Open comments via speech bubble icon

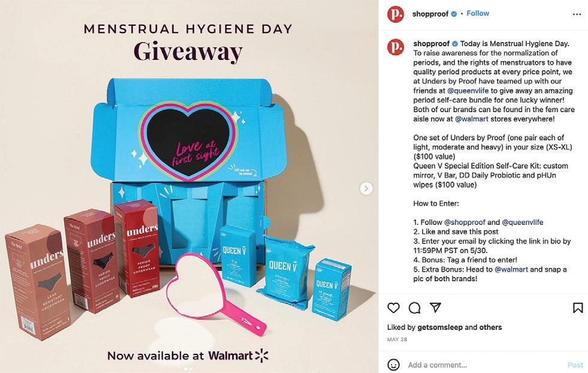(414, 308)
